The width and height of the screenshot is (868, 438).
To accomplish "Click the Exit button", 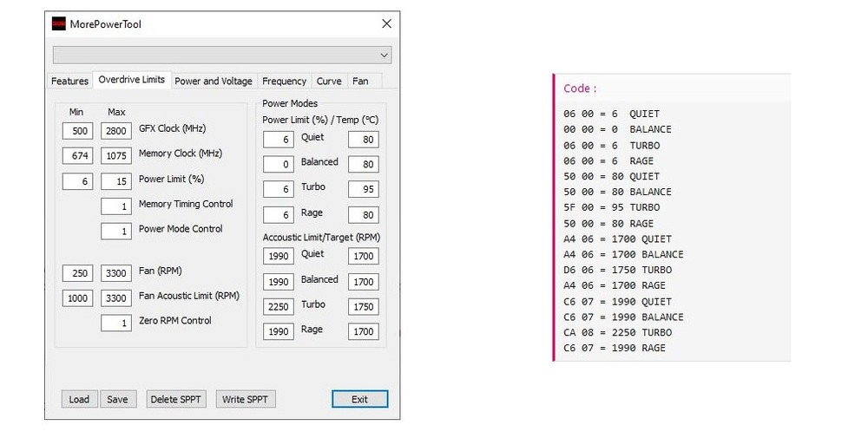I will (360, 399).
